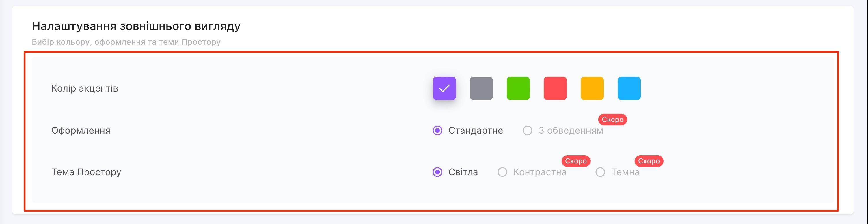Image resolution: width=868 pixels, height=224 pixels.
Task: Click the Скоро badge above Темна
Action: coord(648,161)
